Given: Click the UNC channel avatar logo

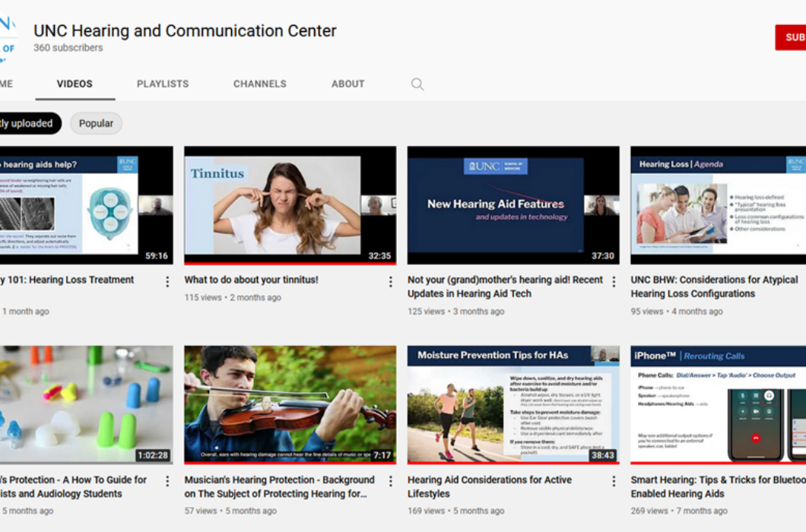Looking at the screenshot, I should (x=8, y=38).
